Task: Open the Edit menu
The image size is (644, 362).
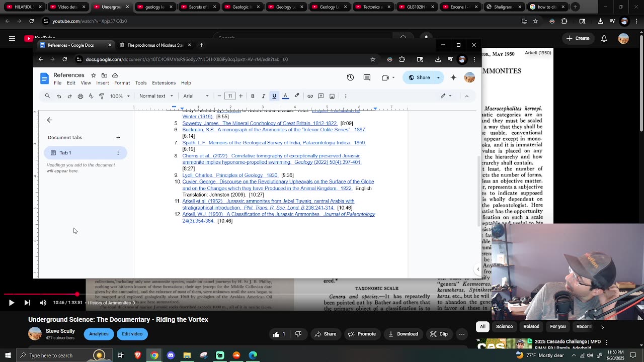Action: [x=71, y=83]
